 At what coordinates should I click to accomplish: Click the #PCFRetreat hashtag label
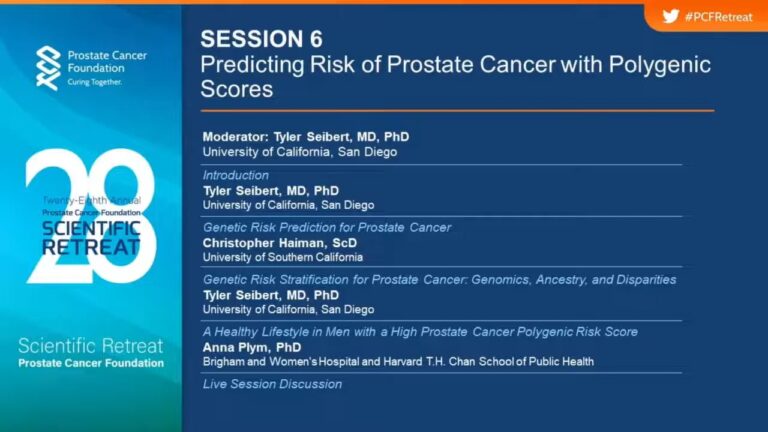(x=719, y=17)
